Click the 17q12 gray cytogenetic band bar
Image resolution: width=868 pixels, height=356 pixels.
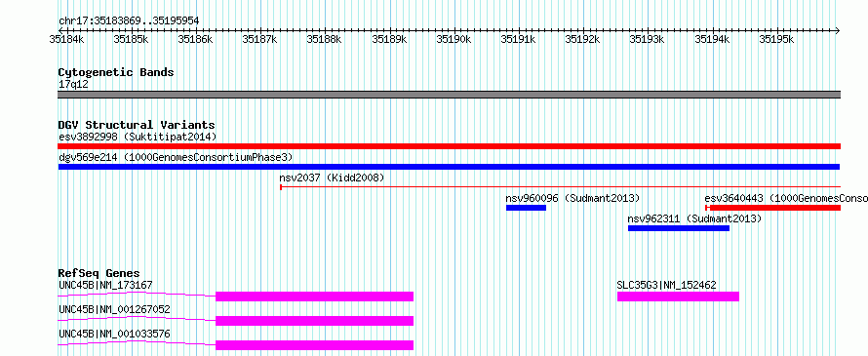click(449, 95)
